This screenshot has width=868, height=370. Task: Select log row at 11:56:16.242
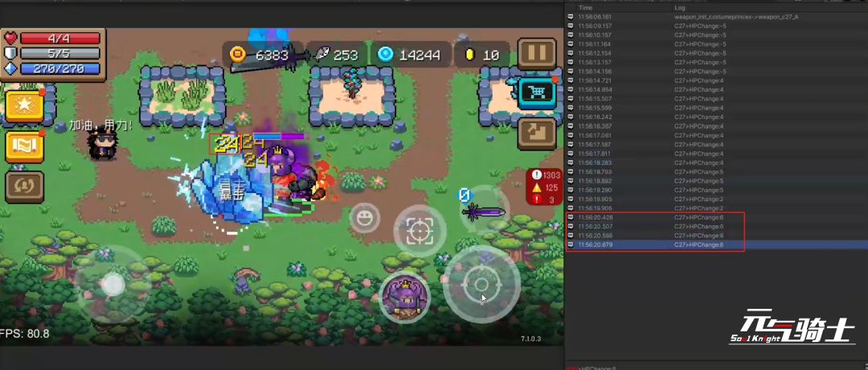click(718, 117)
